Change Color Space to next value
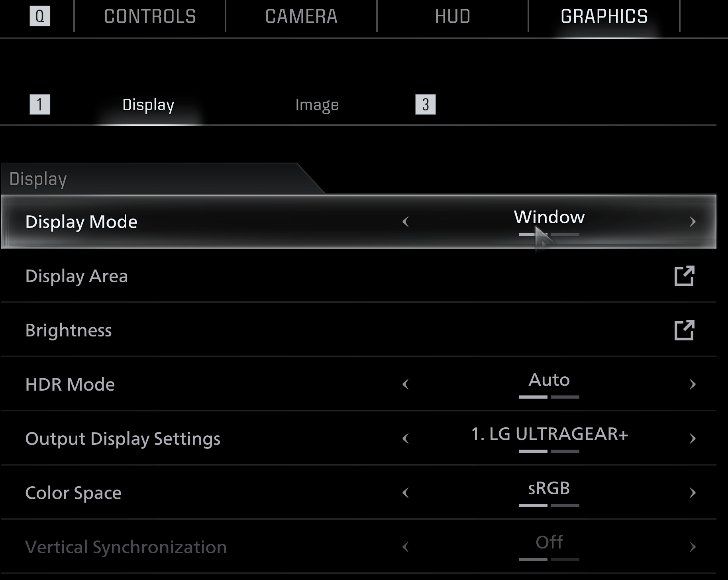Image resolution: width=728 pixels, height=580 pixels. (692, 493)
